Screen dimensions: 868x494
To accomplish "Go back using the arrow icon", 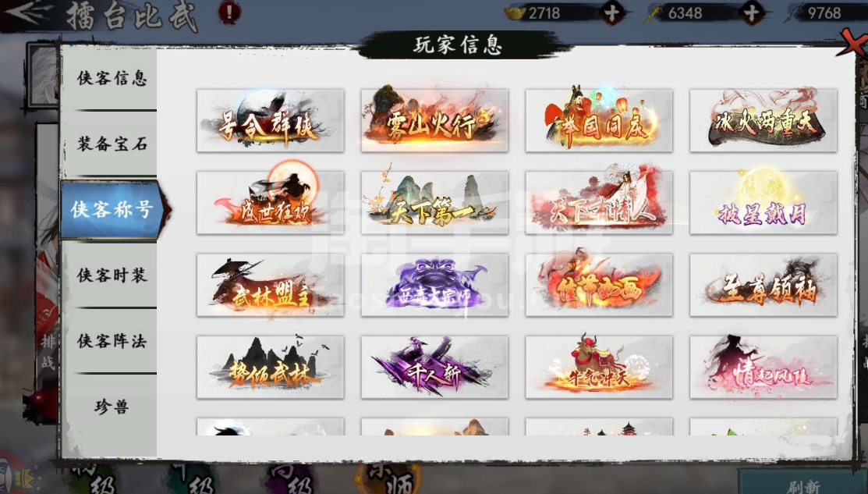I will 27,13.
